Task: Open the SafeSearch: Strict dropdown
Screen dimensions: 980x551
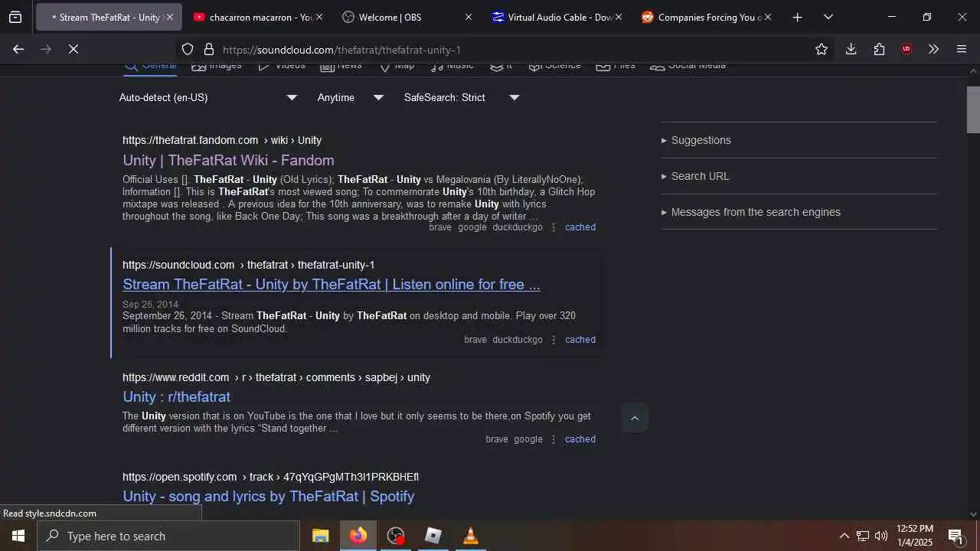Action: tap(462, 97)
